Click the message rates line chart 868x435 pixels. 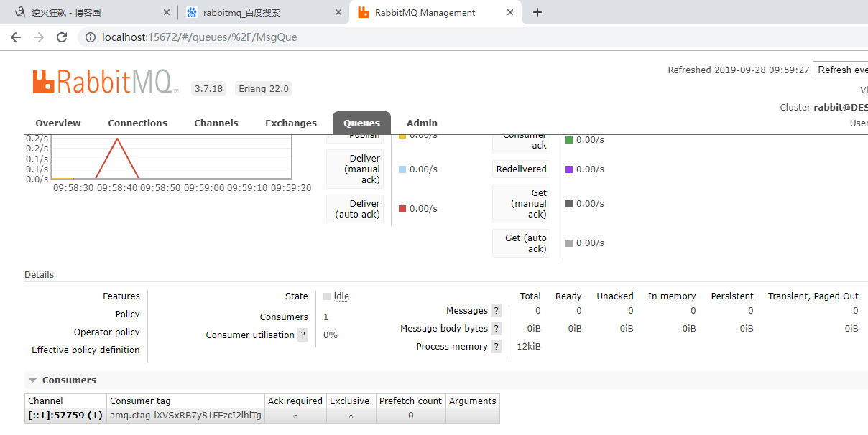point(171,156)
